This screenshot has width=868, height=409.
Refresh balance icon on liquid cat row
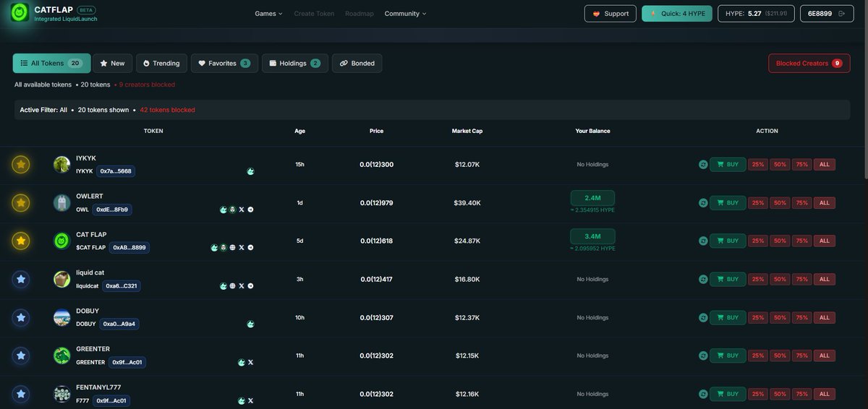pyautogui.click(x=702, y=279)
